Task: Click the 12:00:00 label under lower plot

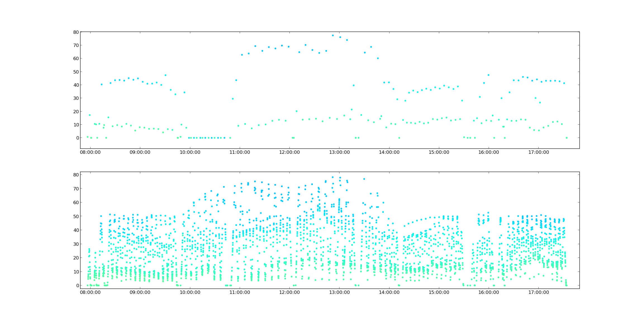Action: coord(289,292)
